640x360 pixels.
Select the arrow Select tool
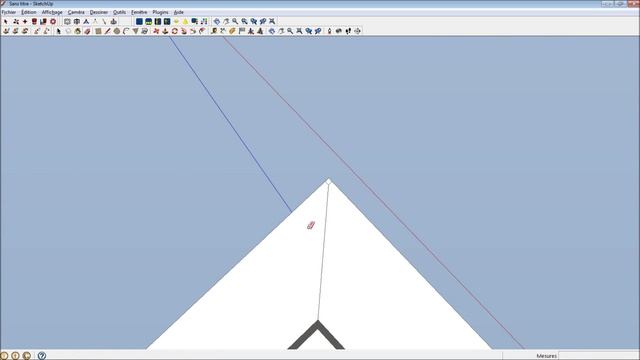coord(58,31)
